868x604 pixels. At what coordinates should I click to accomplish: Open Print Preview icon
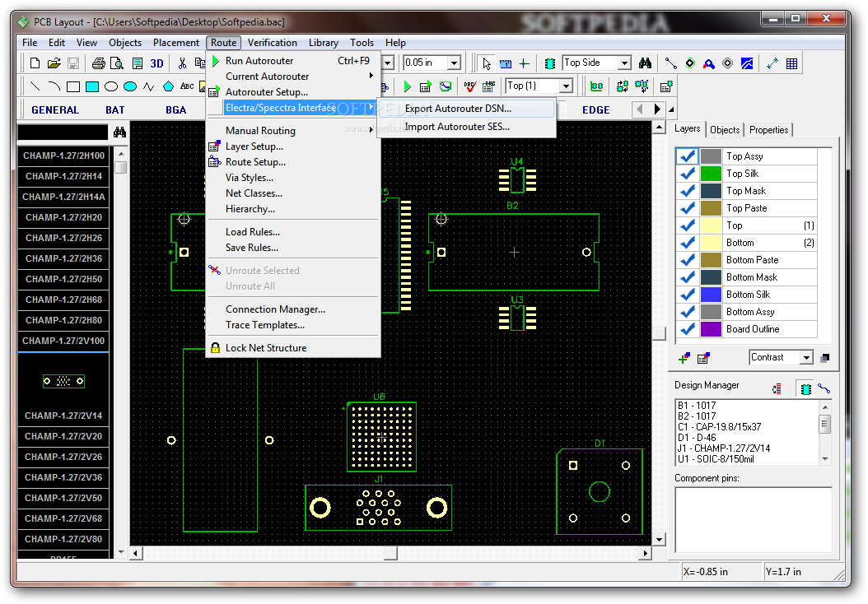[x=117, y=63]
